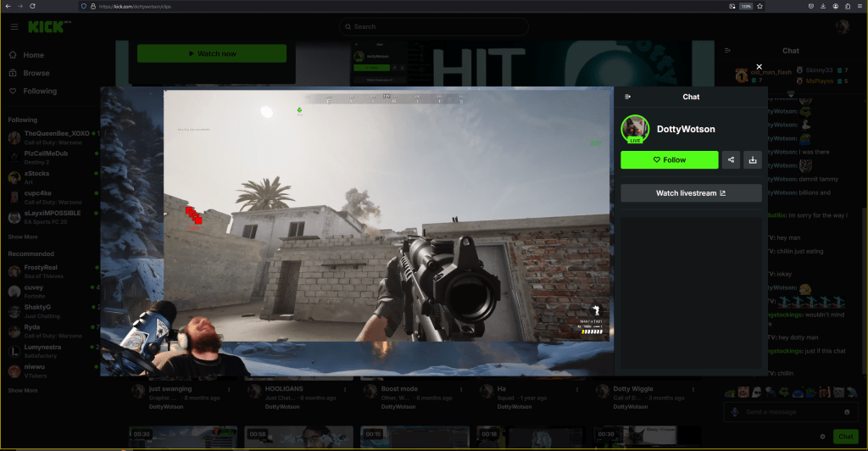The image size is (868, 451).
Task: Open Watch livestream button
Action: [691, 193]
